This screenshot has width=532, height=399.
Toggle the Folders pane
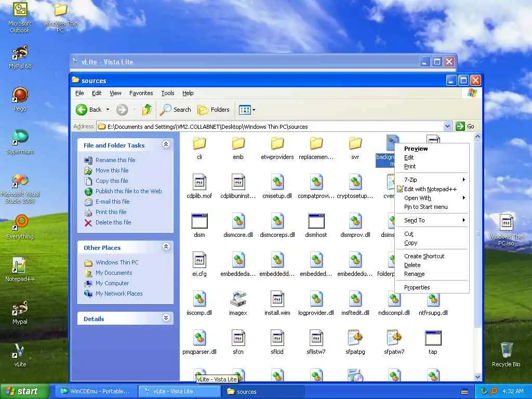pos(214,110)
